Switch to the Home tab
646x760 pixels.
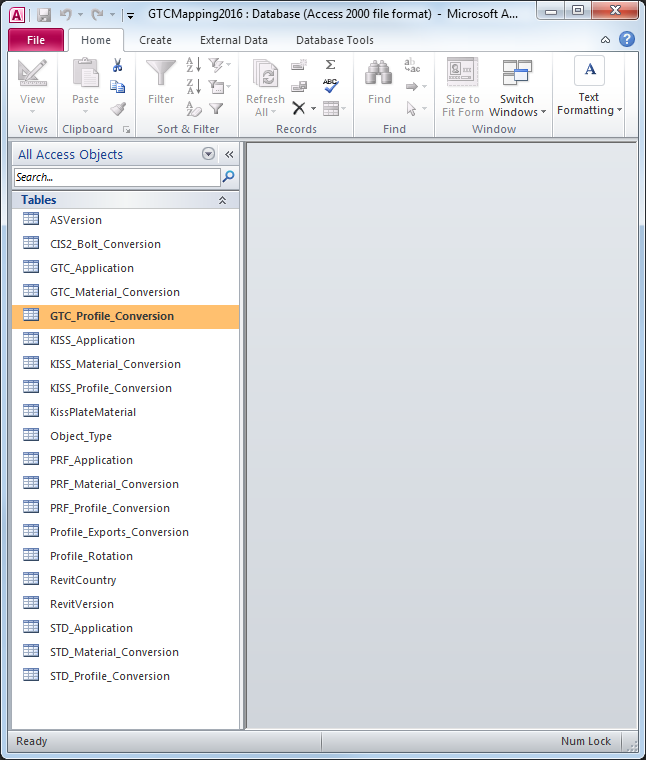click(95, 40)
